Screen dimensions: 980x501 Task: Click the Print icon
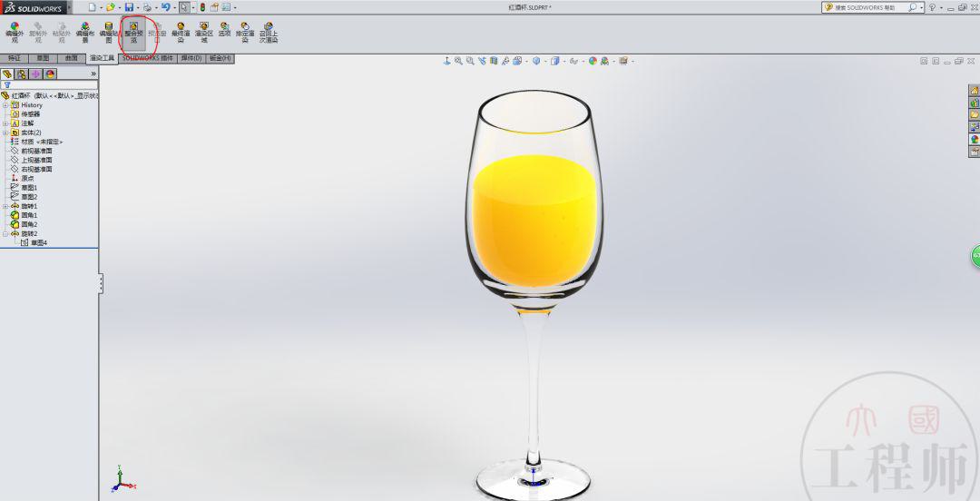point(147,7)
